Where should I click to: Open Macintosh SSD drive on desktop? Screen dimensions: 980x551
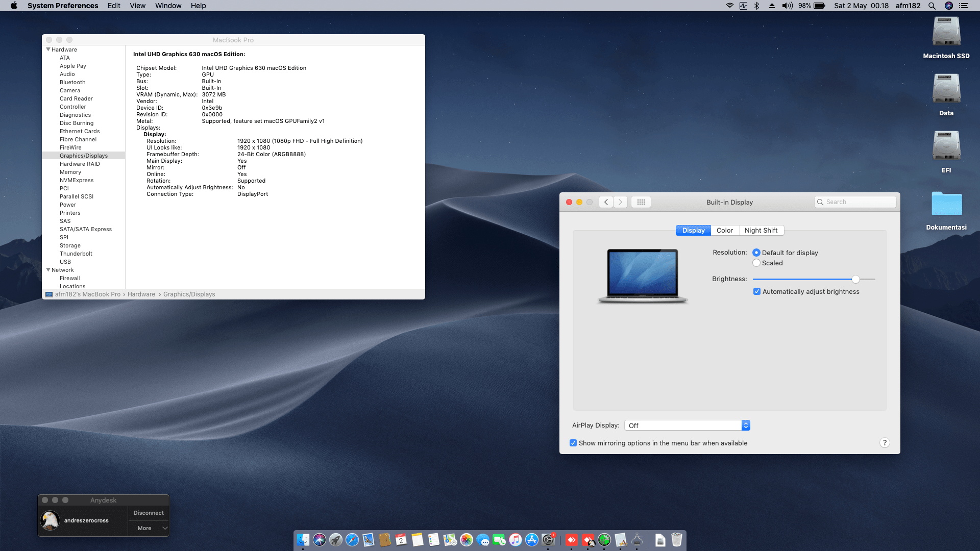pyautogui.click(x=946, y=32)
